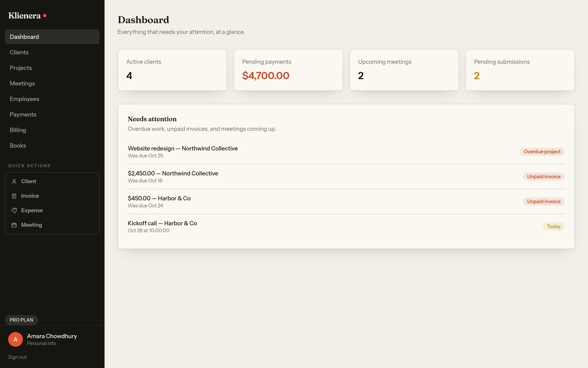Click the PRO PLAN badge
The width and height of the screenshot is (588, 368).
point(21,320)
